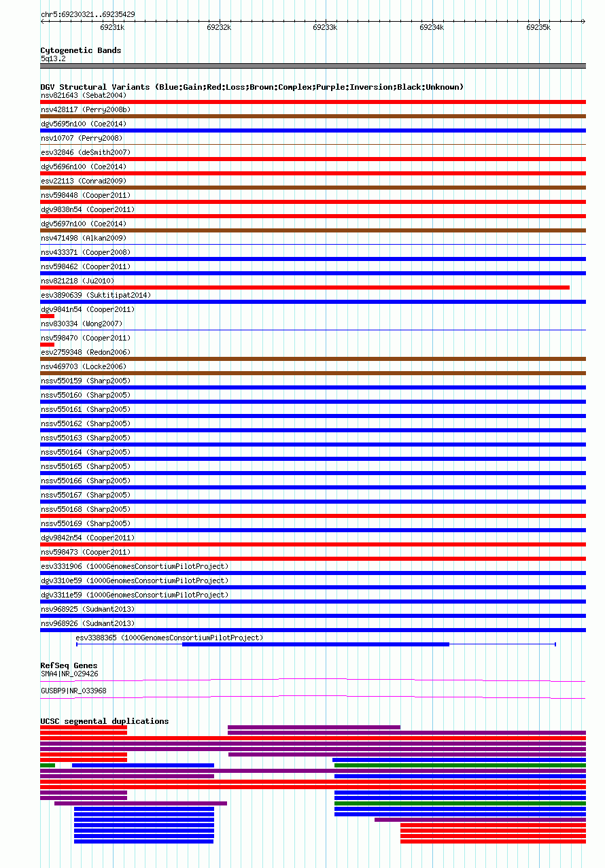Open variant nssv550166 (Sharp2005) label
605x868 pixels.
coord(86,481)
